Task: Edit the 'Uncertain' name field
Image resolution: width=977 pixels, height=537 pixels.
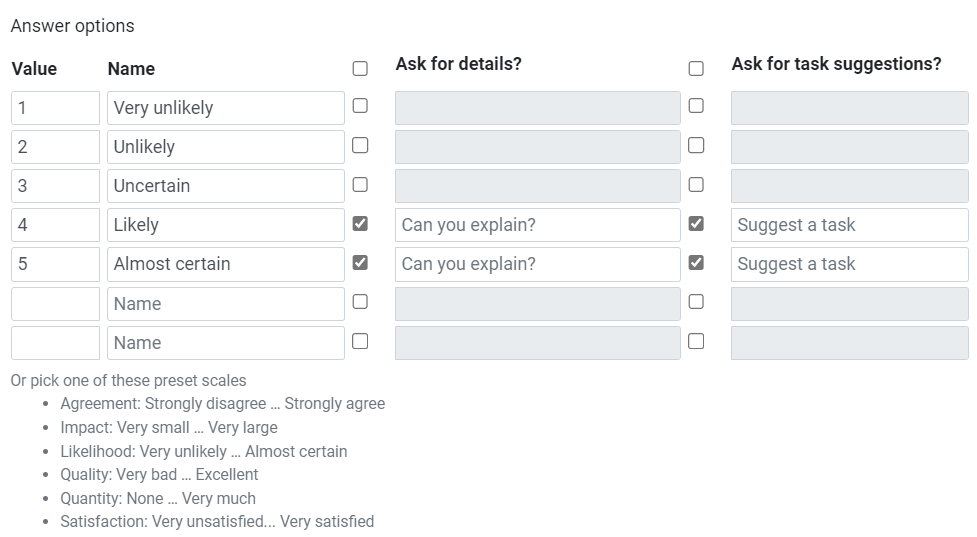Action: [225, 186]
